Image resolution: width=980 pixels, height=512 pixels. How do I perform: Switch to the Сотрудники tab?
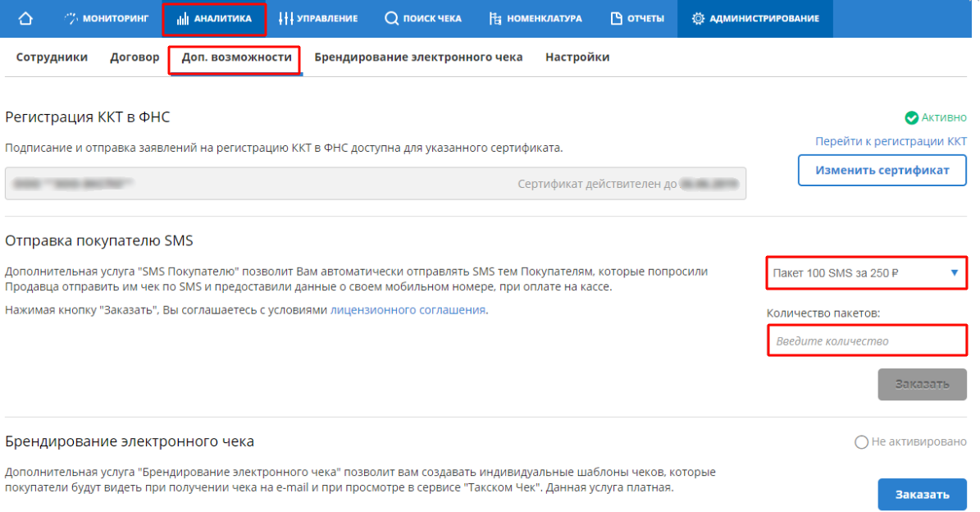coord(52,57)
